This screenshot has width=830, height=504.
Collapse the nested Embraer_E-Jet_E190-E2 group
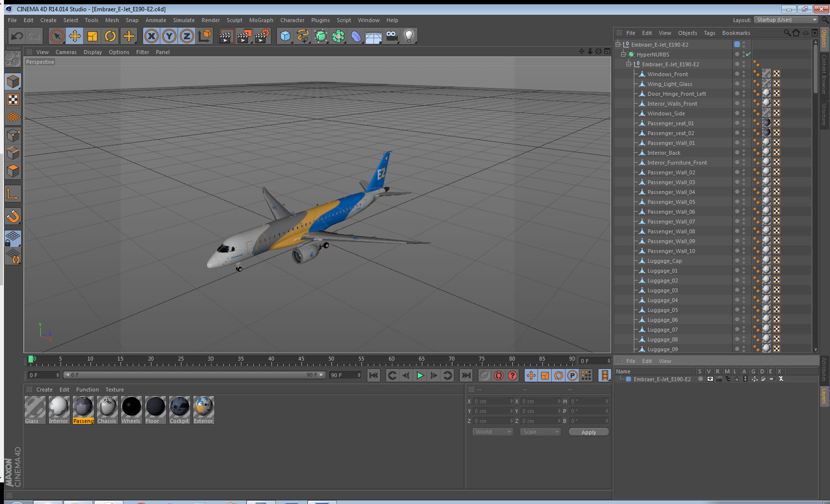[x=628, y=64]
